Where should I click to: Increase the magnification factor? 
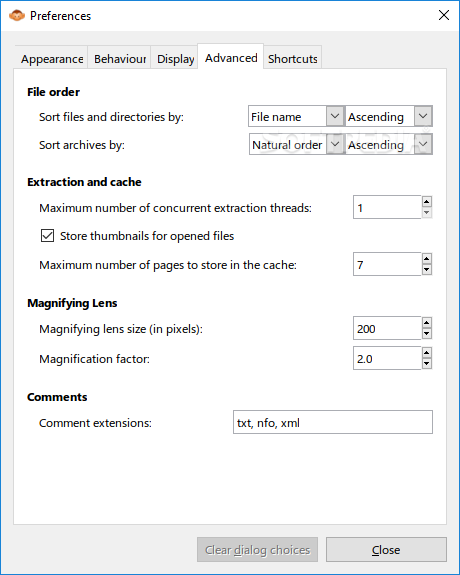click(427, 353)
